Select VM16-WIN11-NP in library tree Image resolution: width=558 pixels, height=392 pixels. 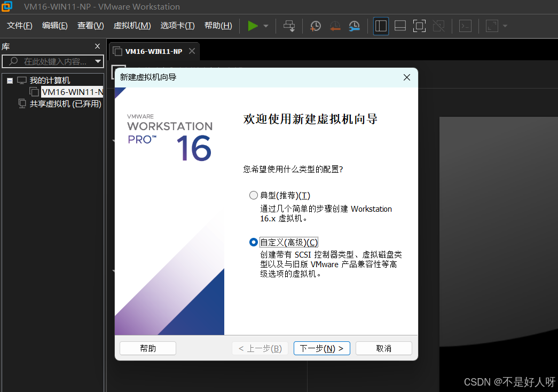73,92
